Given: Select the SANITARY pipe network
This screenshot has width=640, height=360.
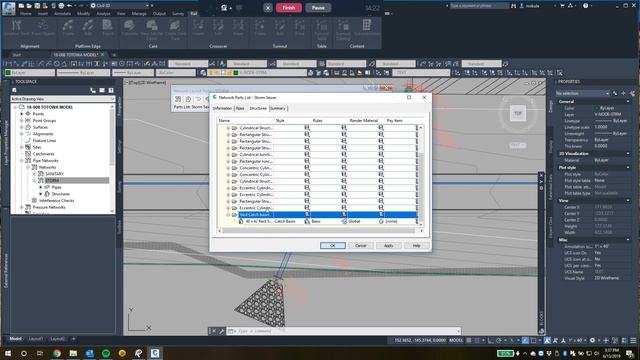Looking at the screenshot, I should click(x=55, y=174).
